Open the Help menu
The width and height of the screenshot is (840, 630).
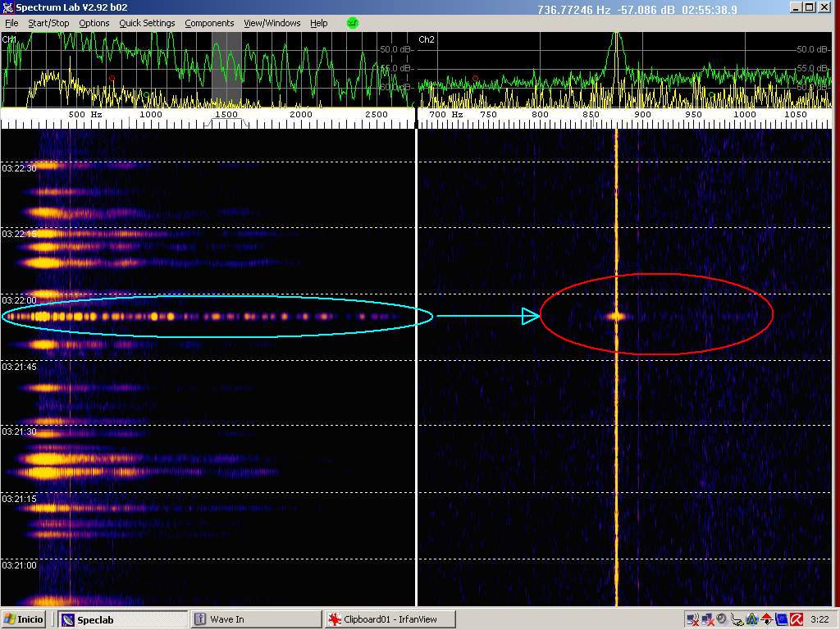click(318, 23)
